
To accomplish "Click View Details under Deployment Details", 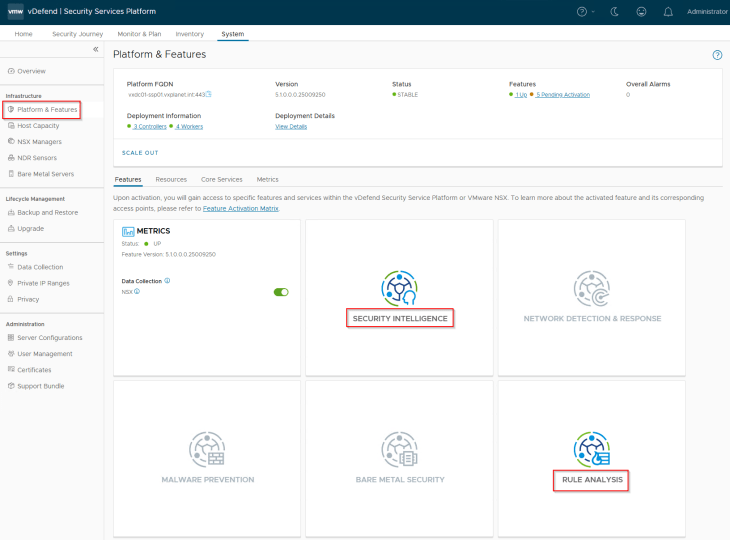I will [291, 126].
